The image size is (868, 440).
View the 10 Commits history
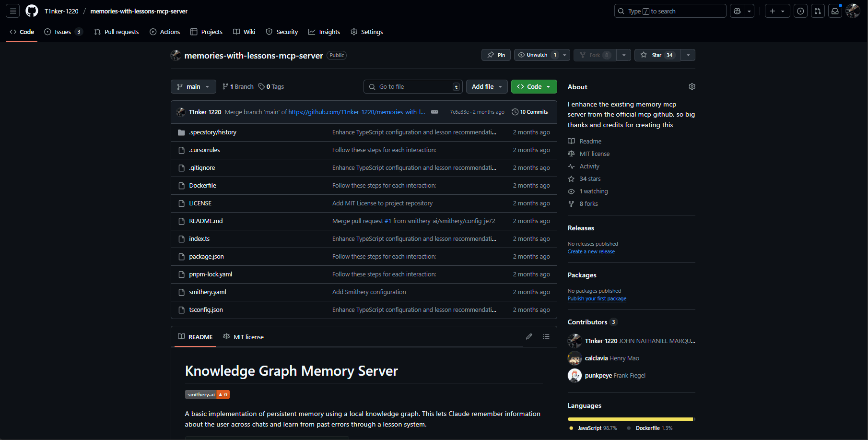pyautogui.click(x=529, y=112)
